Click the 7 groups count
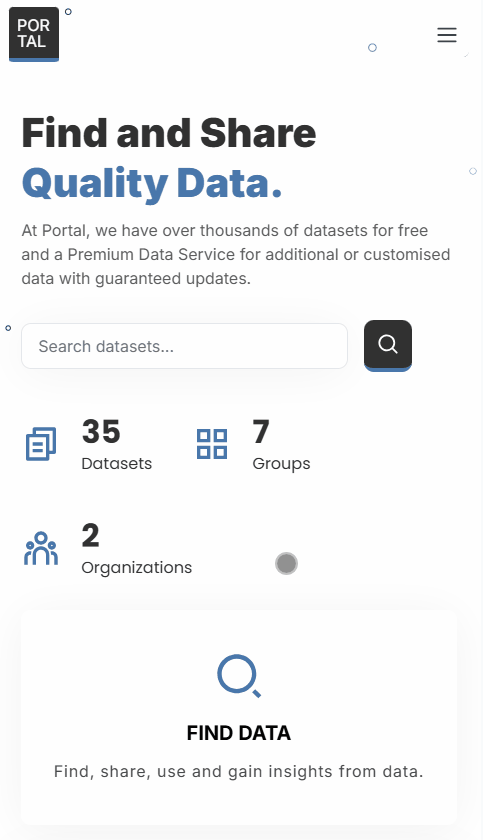The height and width of the screenshot is (840, 483). (261, 431)
